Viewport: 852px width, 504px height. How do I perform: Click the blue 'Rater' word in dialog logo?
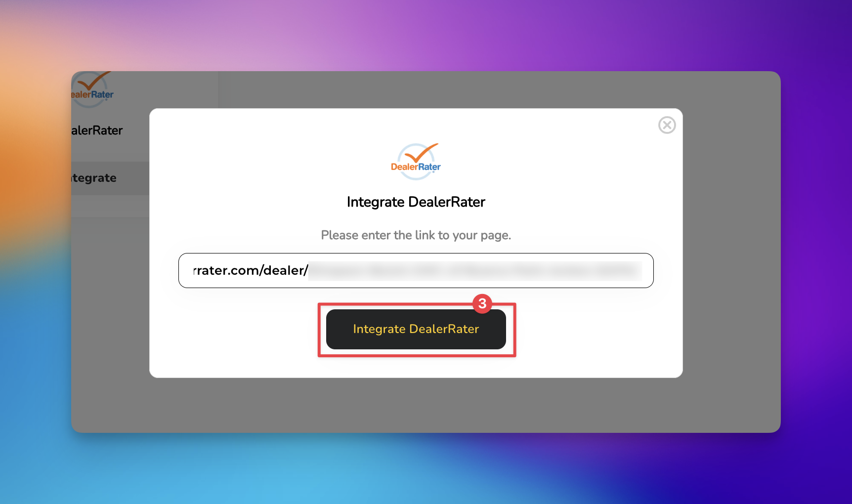[429, 167]
